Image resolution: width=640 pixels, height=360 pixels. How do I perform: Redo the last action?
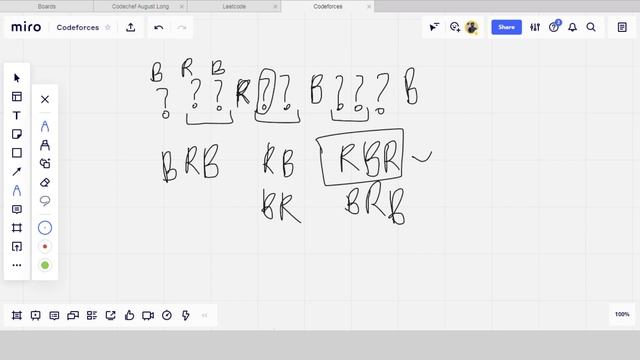[182, 27]
